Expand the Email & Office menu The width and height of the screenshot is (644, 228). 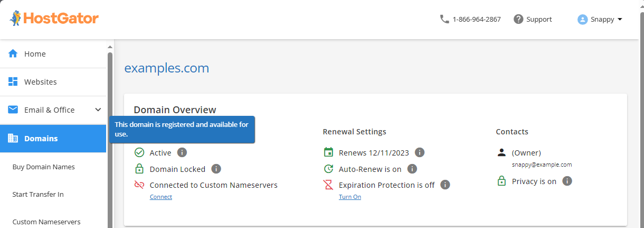coord(98,110)
